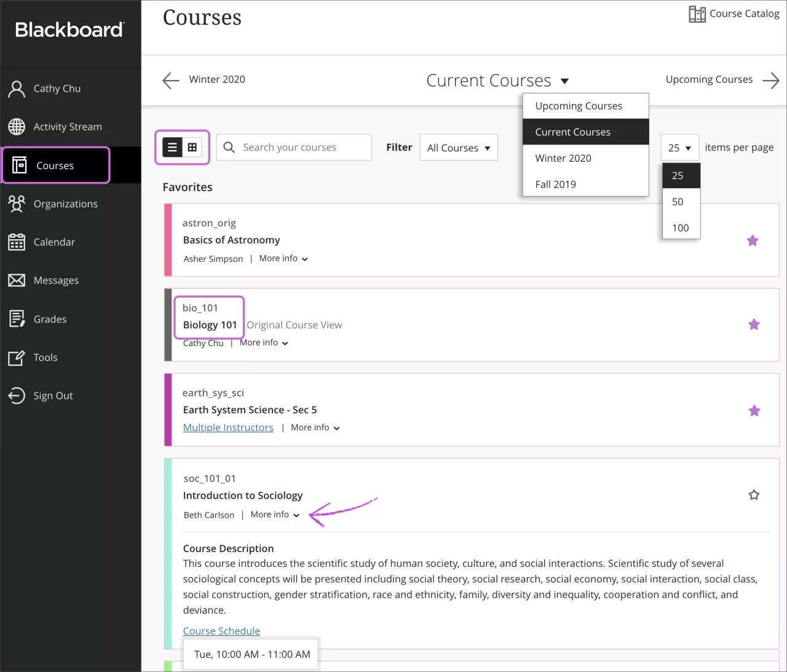The height and width of the screenshot is (672, 787).
Task: Open Organizations from the sidebar
Action: pos(17,204)
